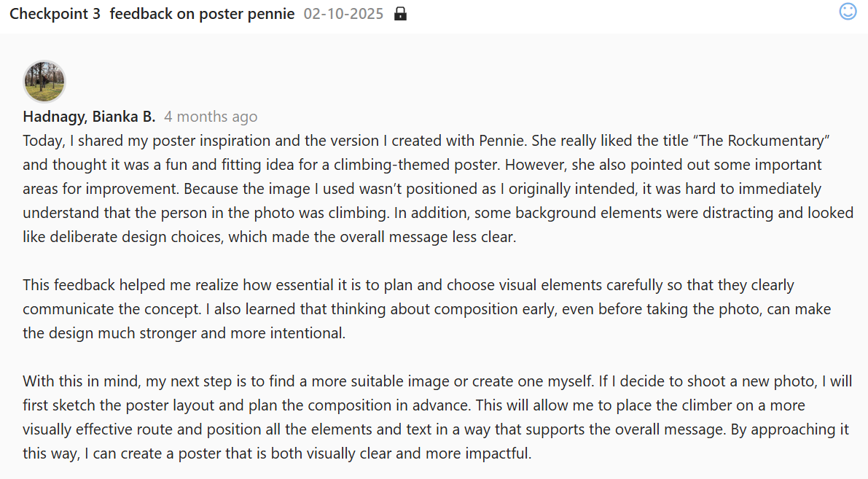Select the Checkpoint 3 heading
The image size is (868, 479).
[x=55, y=14]
